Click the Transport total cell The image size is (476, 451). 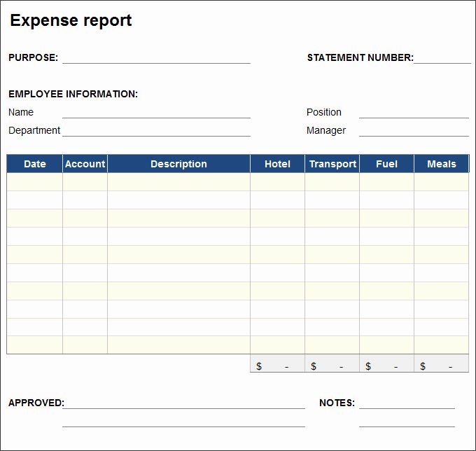pyautogui.click(x=332, y=363)
